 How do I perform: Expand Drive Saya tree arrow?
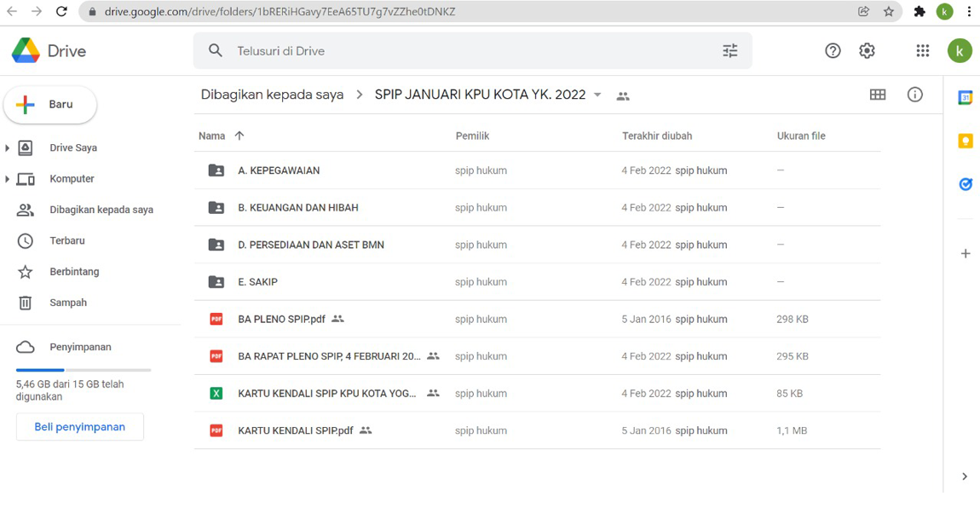(8, 148)
